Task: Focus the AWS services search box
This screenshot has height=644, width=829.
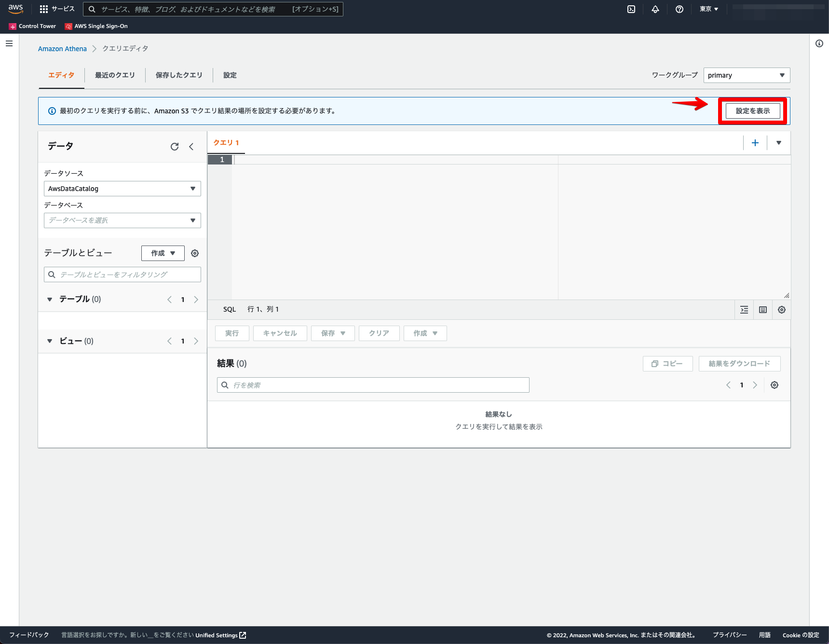Action: pos(213,9)
